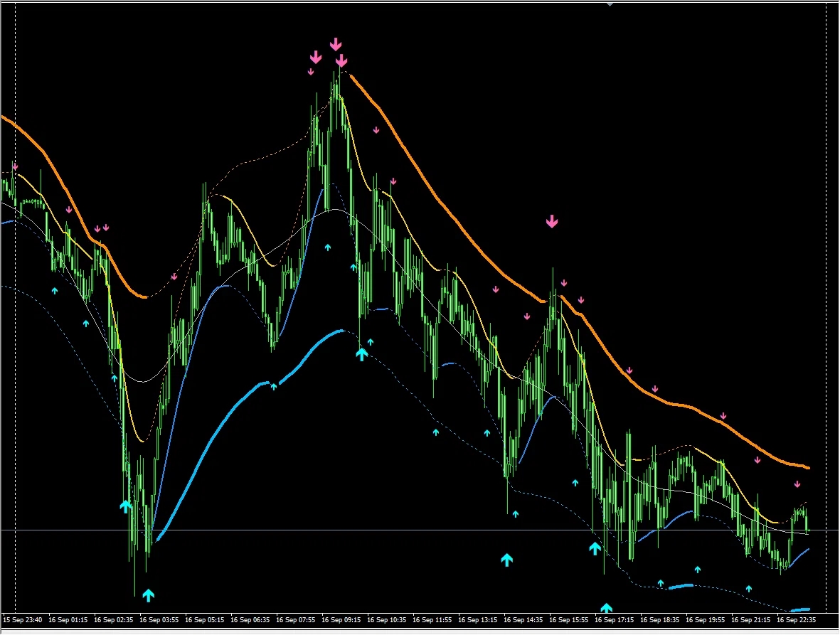The width and height of the screenshot is (840, 635).
Task: Click the 16 Sep 13:15 label on the time scale
Action: 479,619
